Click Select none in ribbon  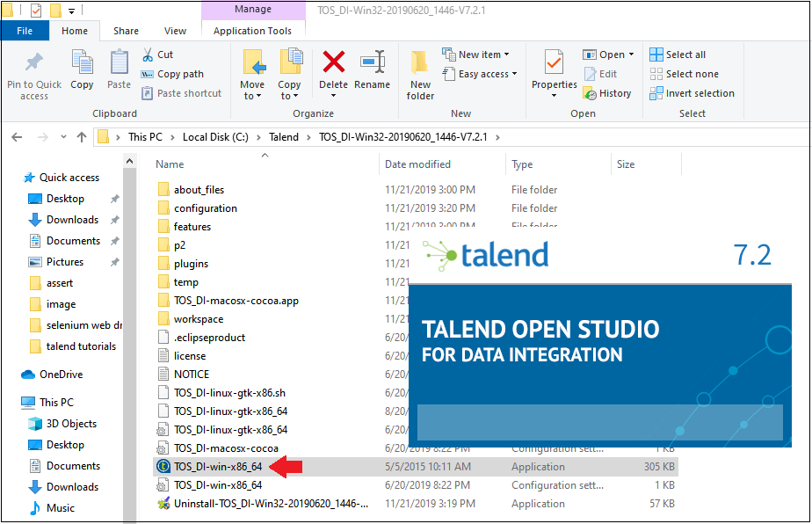(685, 74)
